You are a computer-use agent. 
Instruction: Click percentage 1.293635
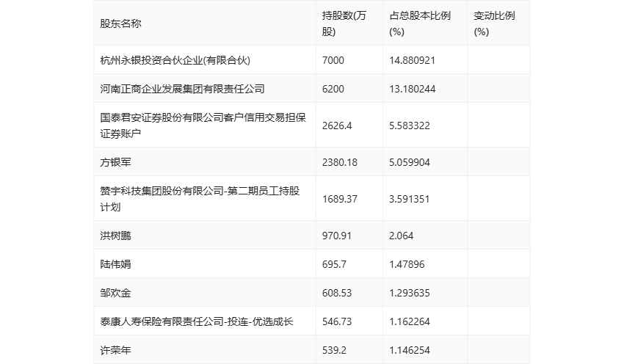point(410,293)
